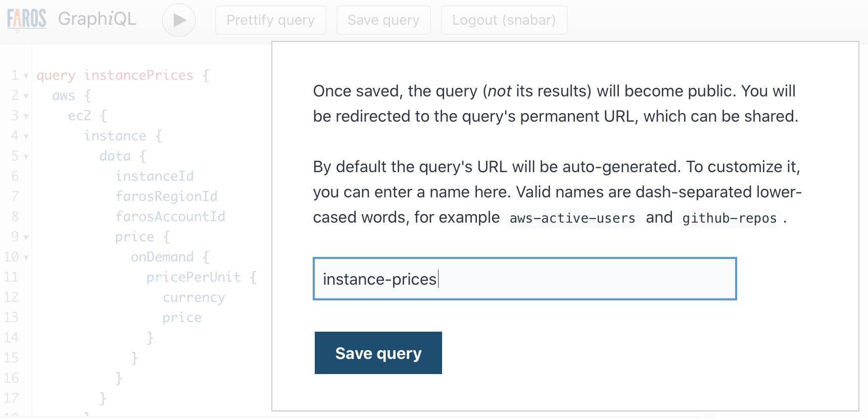Click the Faros logo icon
Viewport: 868px width, 419px height.
[x=26, y=19]
